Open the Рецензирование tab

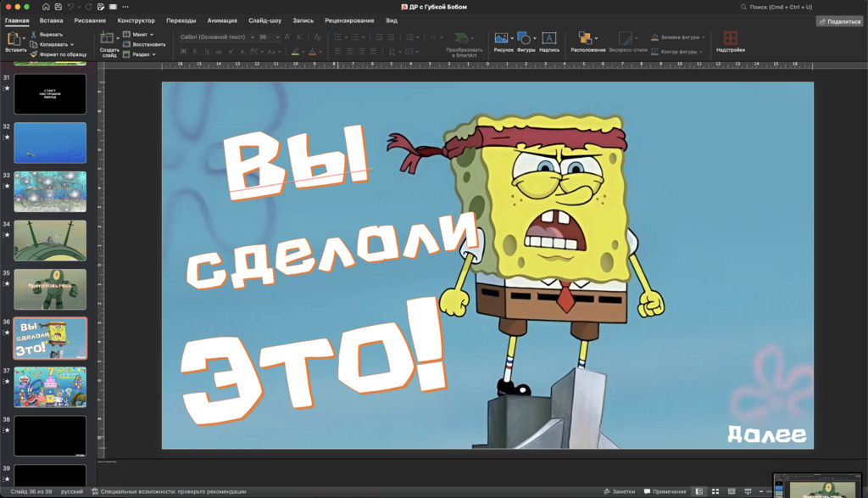point(349,20)
